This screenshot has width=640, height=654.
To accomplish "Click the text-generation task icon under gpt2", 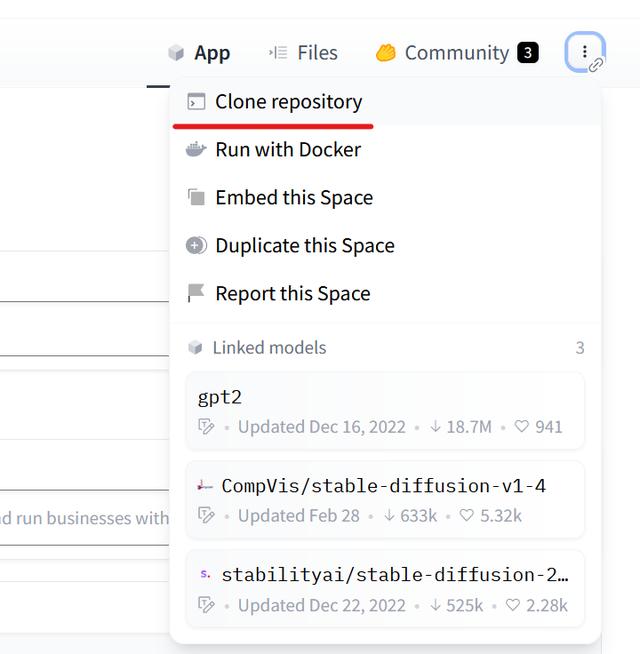I will [206, 427].
